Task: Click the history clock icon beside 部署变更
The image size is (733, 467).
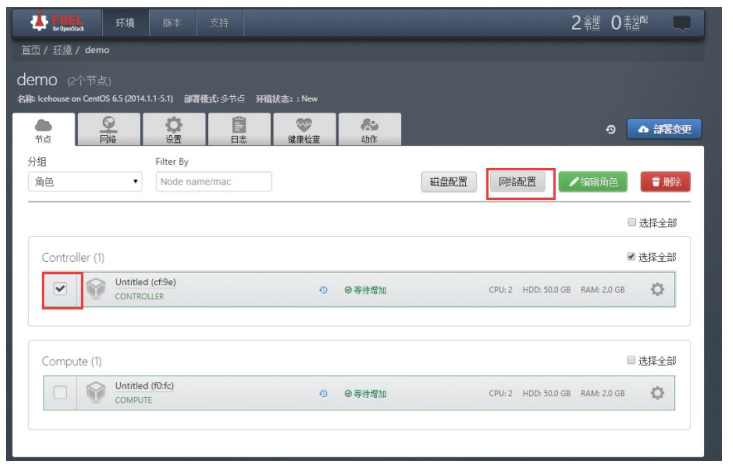Action: (611, 129)
